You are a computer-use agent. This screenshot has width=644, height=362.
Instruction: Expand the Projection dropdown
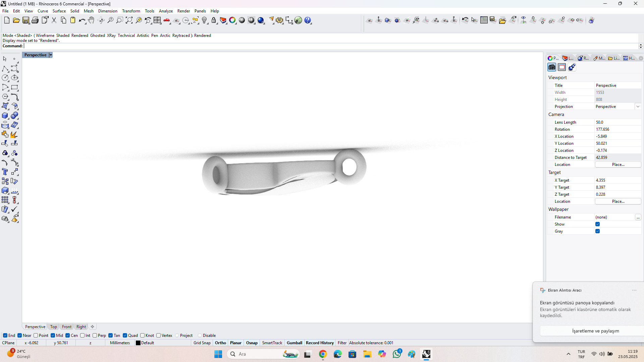638,107
